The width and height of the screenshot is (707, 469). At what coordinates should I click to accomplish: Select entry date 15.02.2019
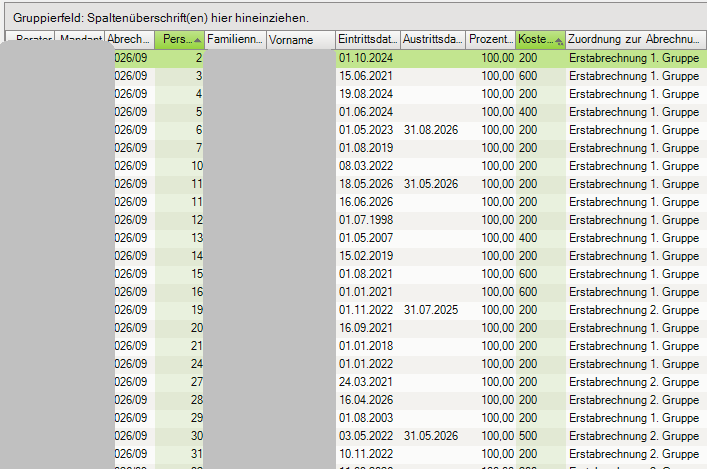366,256
